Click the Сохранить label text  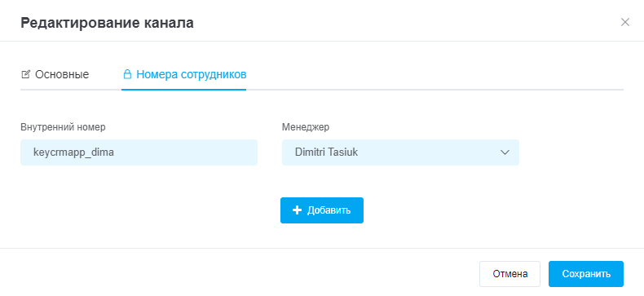pyautogui.click(x=586, y=274)
